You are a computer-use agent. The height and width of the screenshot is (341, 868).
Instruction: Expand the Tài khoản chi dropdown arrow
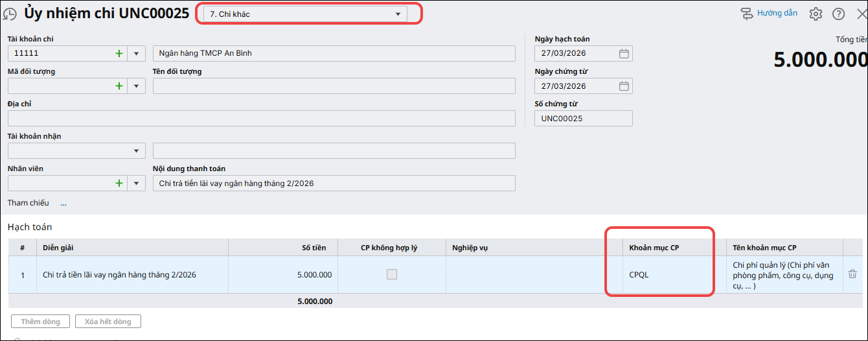(x=137, y=53)
